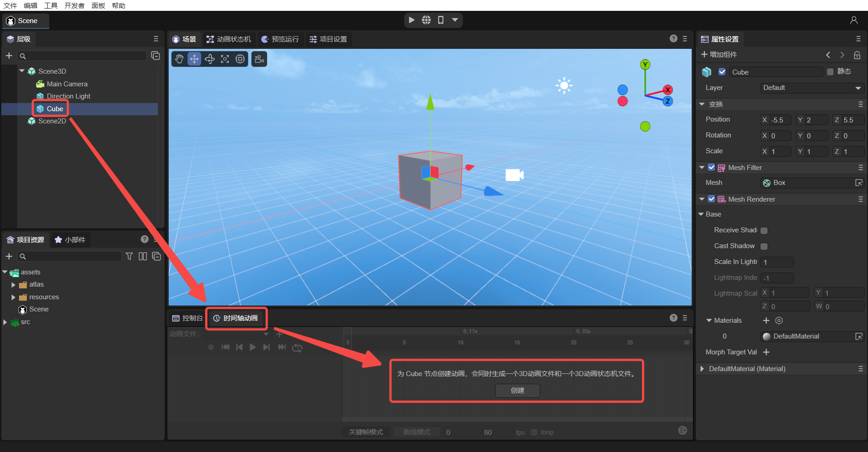Enable the Cast Shadow checkbox
Image resolution: width=868 pixels, height=452 pixels.
click(x=764, y=246)
